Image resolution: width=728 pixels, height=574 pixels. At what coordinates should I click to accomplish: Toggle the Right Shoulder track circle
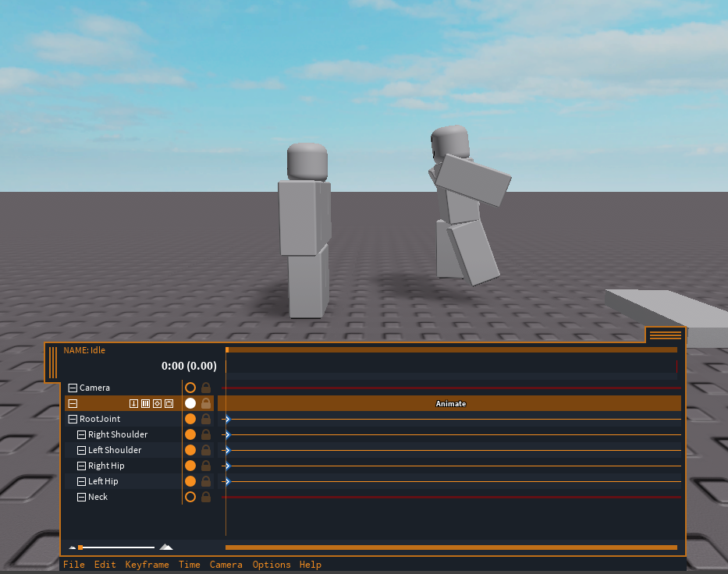tap(190, 434)
